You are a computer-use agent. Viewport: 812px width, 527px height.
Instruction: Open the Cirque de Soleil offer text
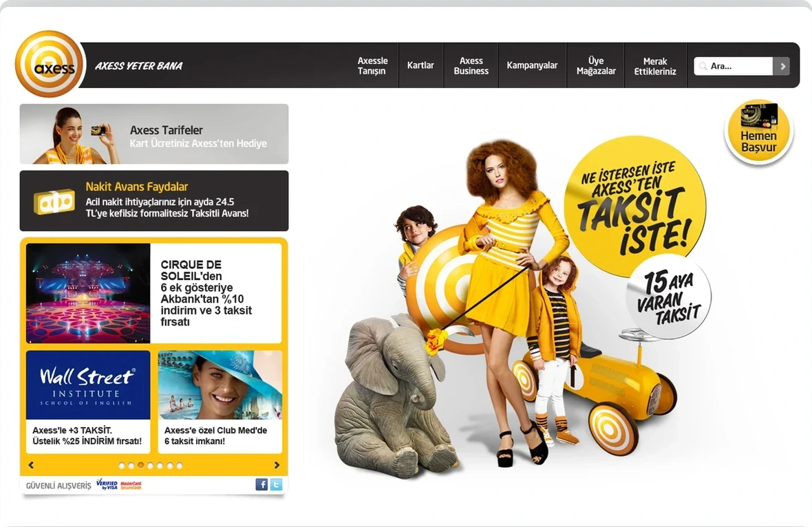206,293
